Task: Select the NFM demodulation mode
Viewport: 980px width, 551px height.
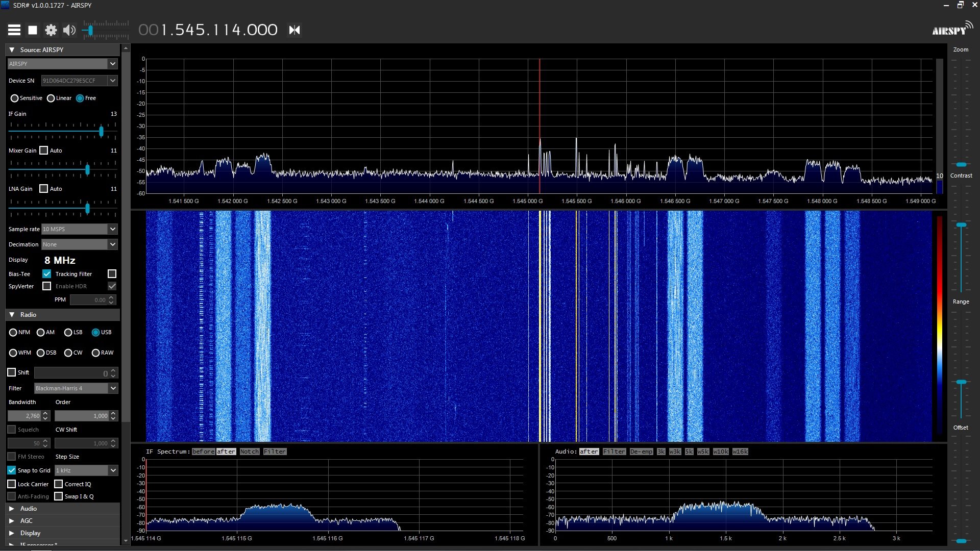Action: 13,333
